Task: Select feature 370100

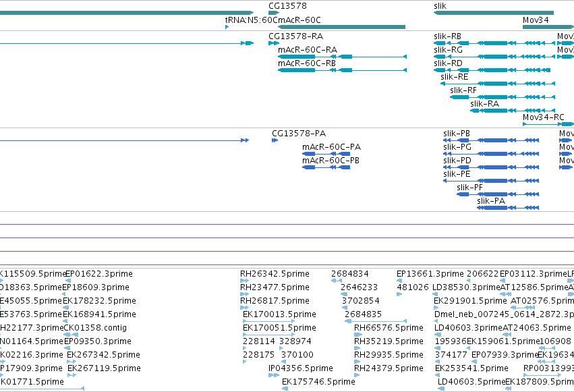Action: pyautogui.click(x=283, y=362)
